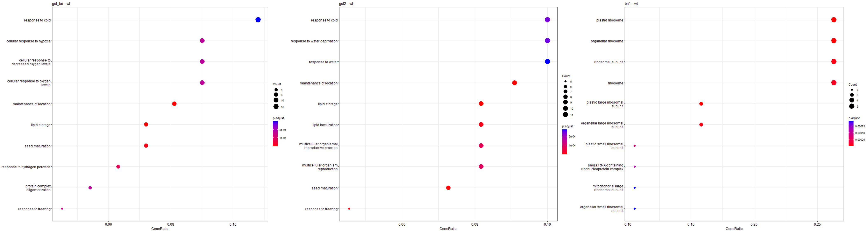Click the 0.06 tick on gul2 x-axis

[x=402, y=224]
